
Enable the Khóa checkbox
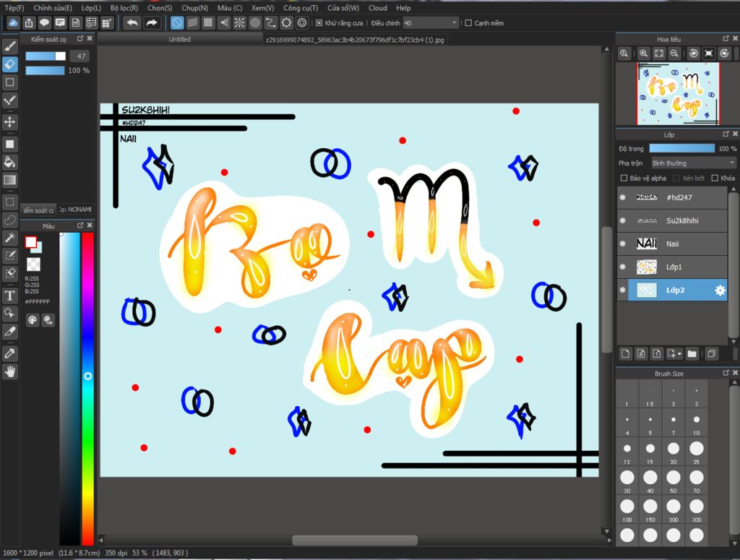[x=715, y=178]
